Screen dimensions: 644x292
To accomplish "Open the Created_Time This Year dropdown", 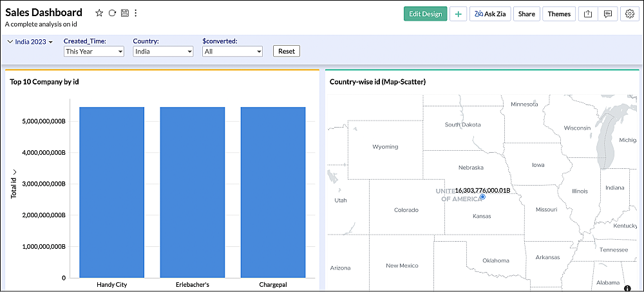I will coord(94,52).
